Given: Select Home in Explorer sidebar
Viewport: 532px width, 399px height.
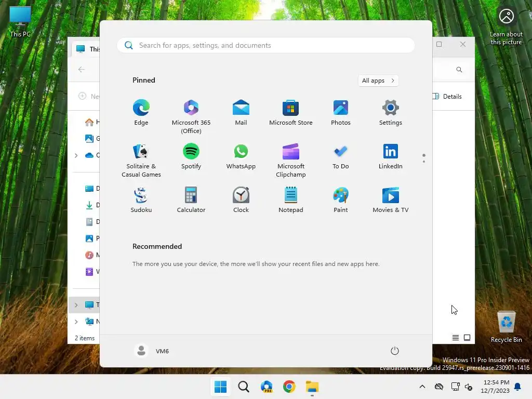Looking at the screenshot, I should click(91, 122).
